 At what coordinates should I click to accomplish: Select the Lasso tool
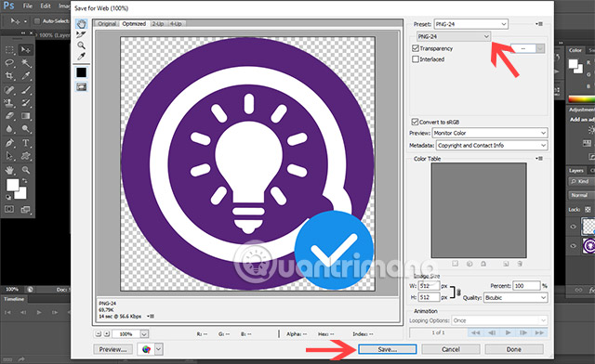[10, 63]
